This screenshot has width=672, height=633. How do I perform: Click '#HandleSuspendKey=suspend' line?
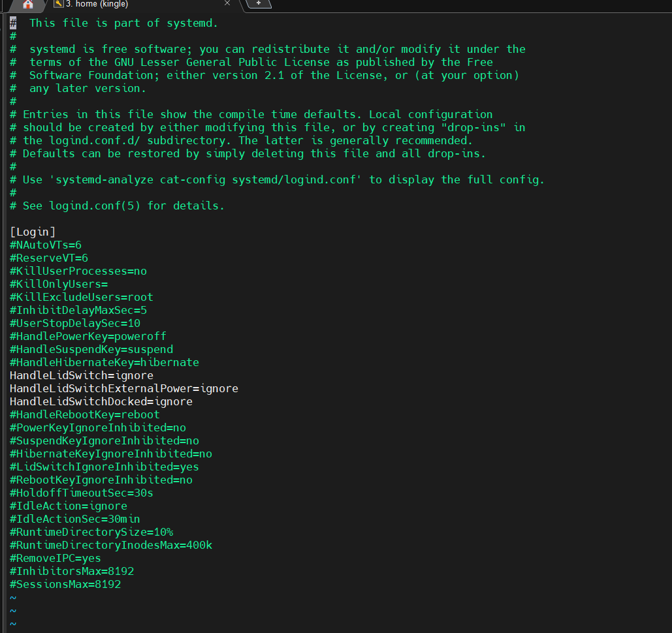91,350
